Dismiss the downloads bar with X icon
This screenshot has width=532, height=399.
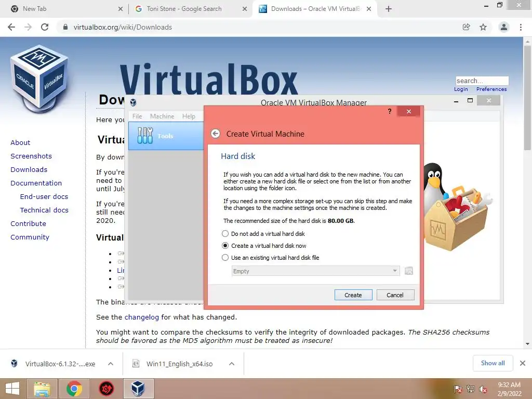[x=523, y=363]
